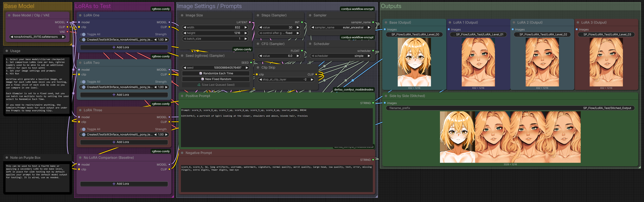Collapse the Sampler node dot
Viewport: 644px width, 202px height.
click(x=310, y=15)
